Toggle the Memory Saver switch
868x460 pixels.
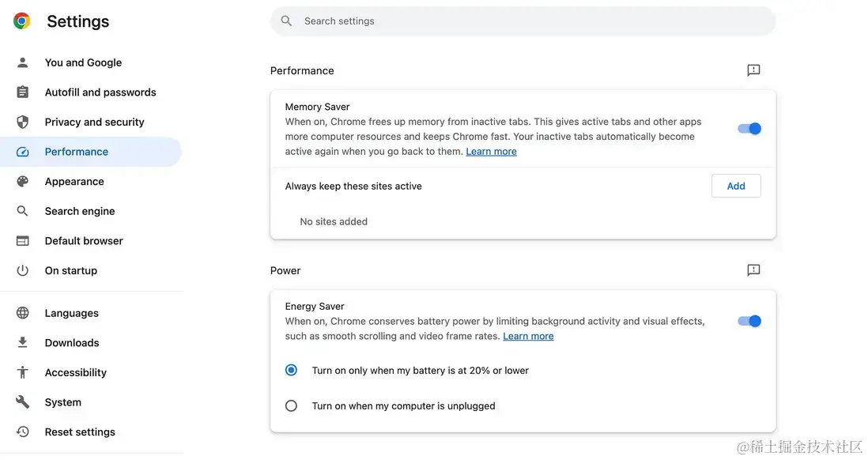pyautogui.click(x=749, y=128)
